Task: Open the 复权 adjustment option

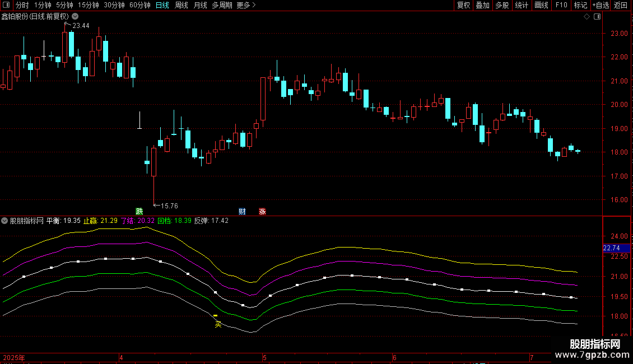Action: 463,5
